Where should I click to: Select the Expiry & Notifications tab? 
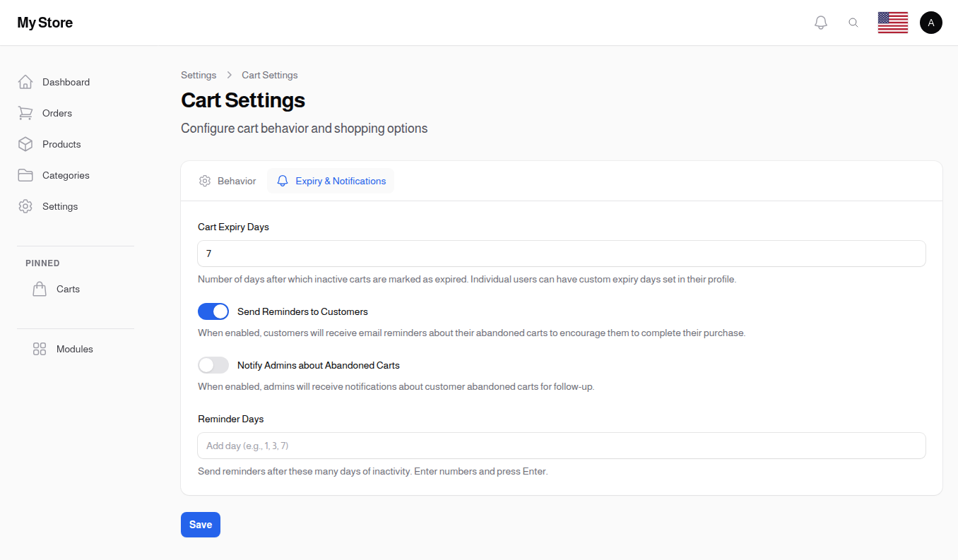[x=331, y=181]
